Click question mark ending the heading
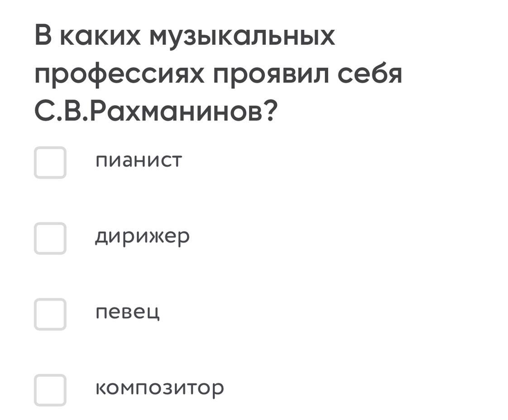This screenshot has height=420, width=508. [x=269, y=111]
